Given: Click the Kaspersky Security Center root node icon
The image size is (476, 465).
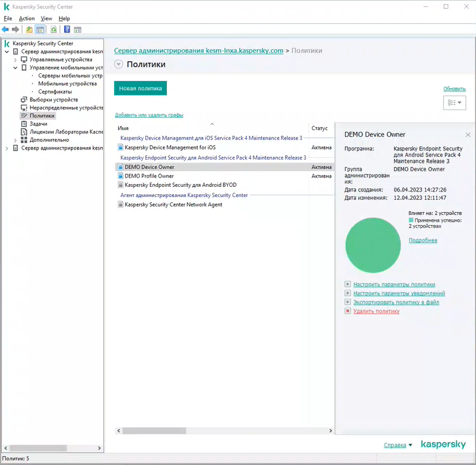Looking at the screenshot, I should pos(7,44).
